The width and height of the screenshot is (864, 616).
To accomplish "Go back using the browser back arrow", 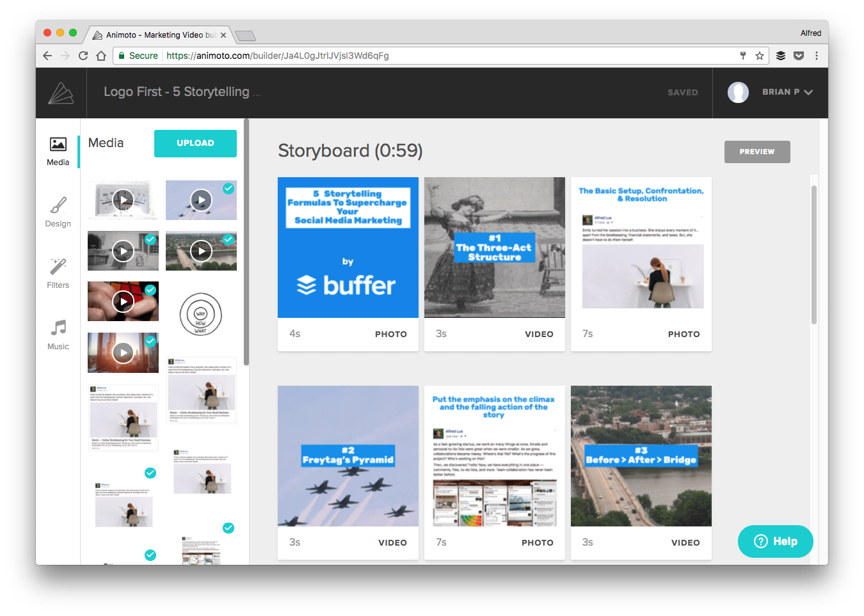I will pyautogui.click(x=47, y=56).
